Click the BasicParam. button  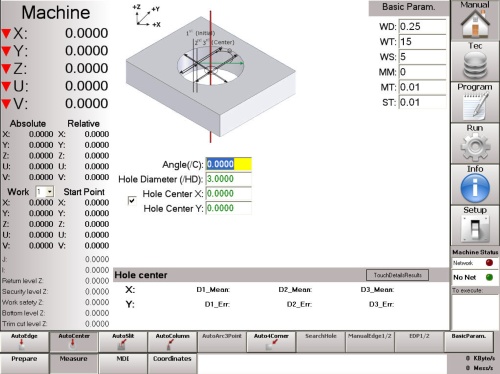click(469, 342)
